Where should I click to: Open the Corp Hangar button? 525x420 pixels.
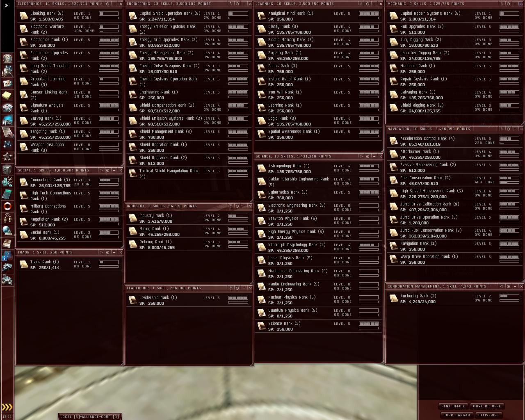pyautogui.click(x=457, y=415)
